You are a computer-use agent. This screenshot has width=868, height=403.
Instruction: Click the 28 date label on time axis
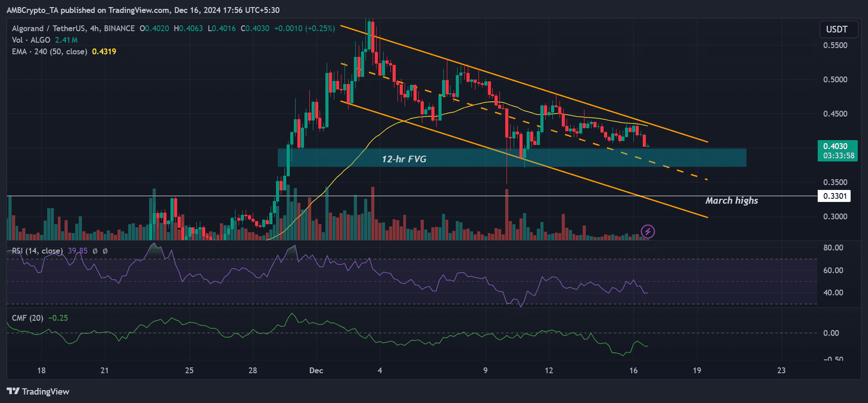pyautogui.click(x=253, y=371)
